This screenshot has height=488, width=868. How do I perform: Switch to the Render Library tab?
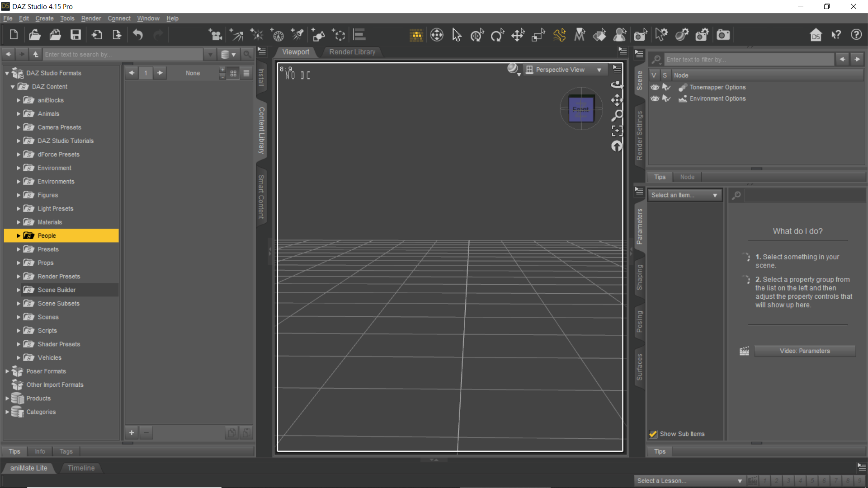352,52
